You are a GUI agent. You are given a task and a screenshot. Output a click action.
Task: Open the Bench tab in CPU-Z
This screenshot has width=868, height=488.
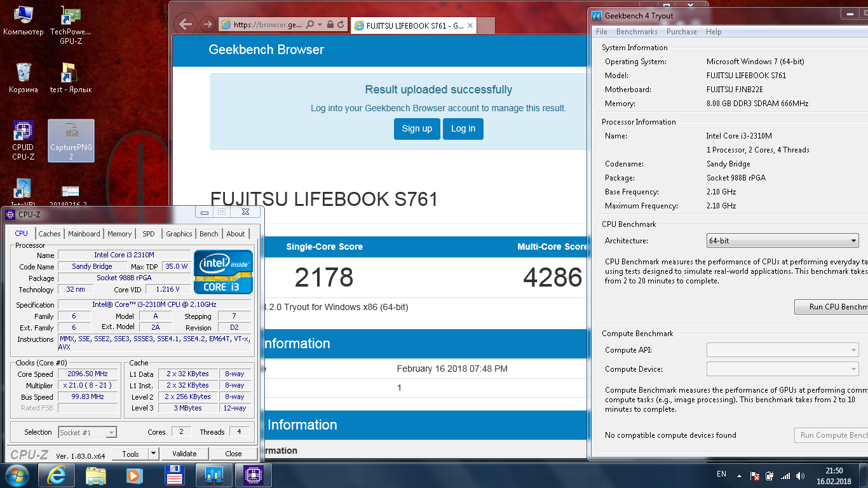[209, 234]
